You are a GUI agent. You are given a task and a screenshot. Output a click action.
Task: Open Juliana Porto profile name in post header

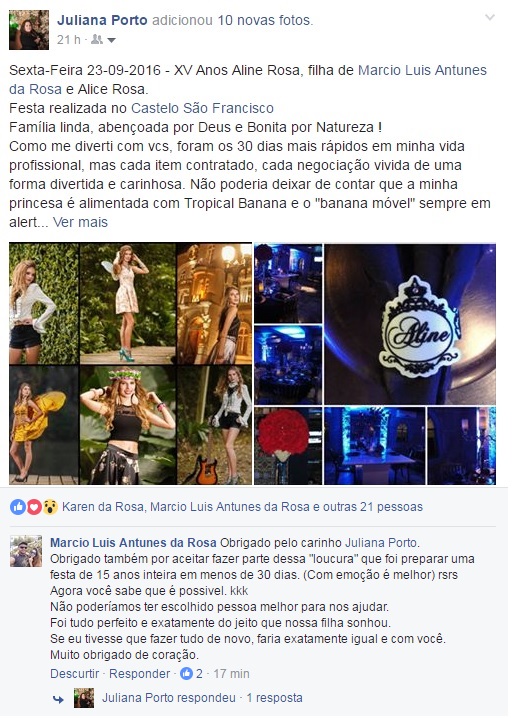(x=102, y=20)
